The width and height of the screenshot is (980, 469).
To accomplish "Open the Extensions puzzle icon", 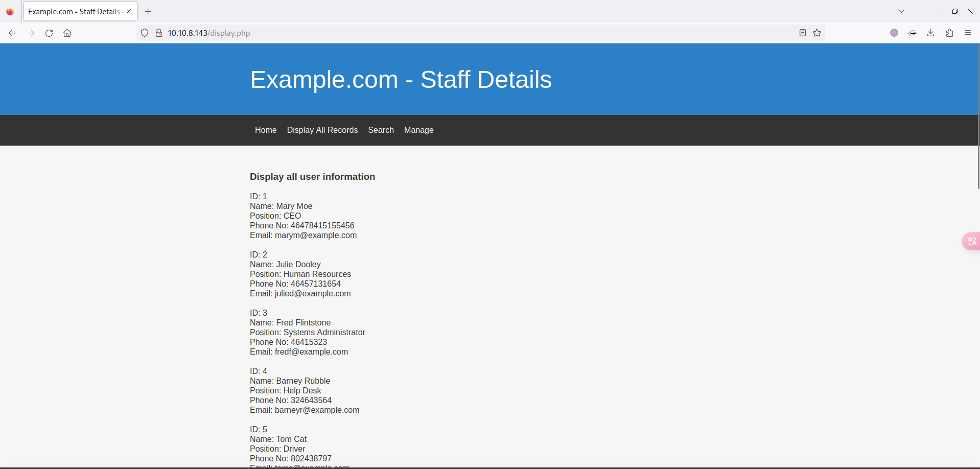I will coord(949,33).
